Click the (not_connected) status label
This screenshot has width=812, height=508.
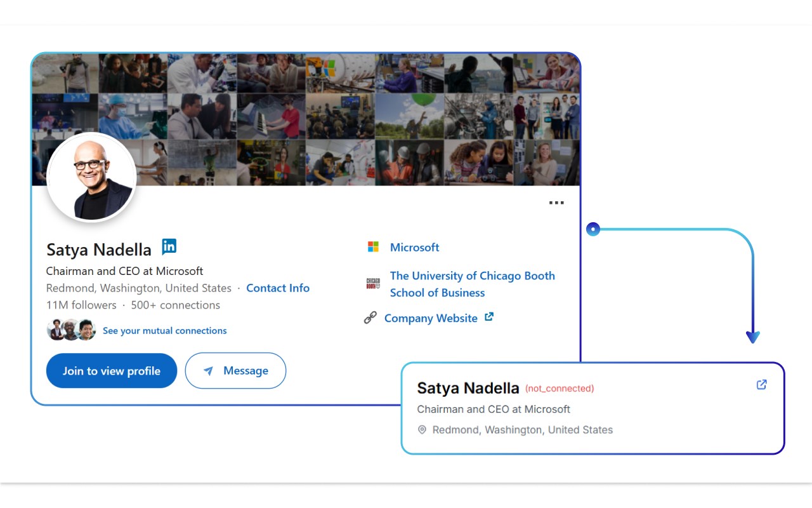point(560,388)
